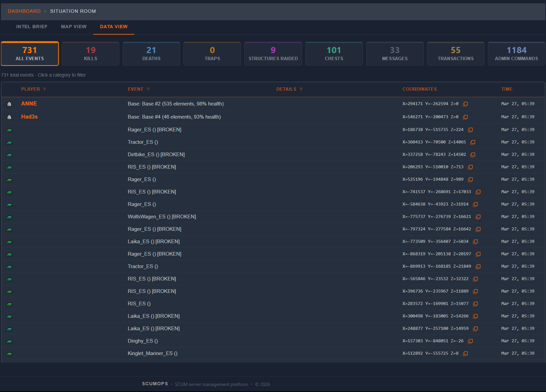Image resolution: width=546 pixels, height=392 pixels.
Task: Copy coordinates X=300498 Laika_ES row
Action: click(475, 316)
